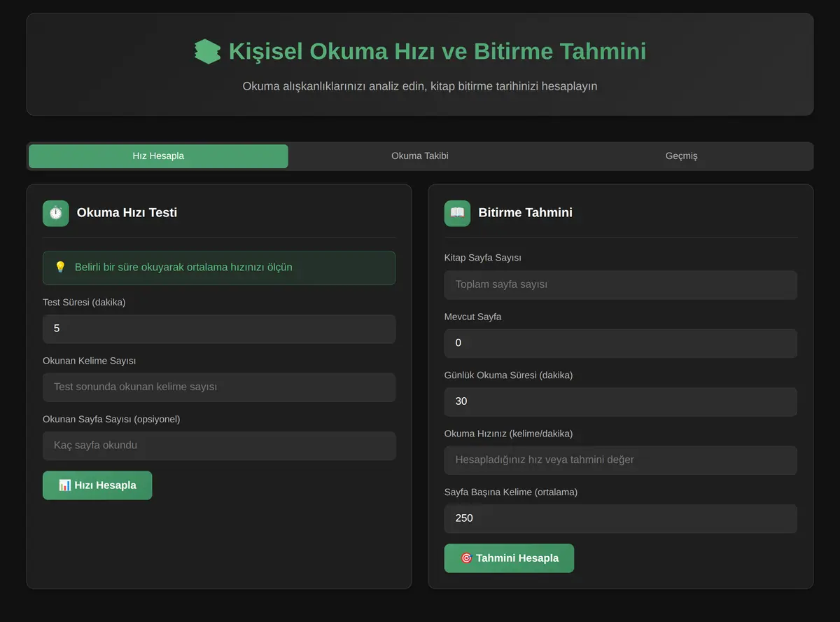
Task: Focus the Test Süresi (dakika) field
Action: tap(219, 329)
